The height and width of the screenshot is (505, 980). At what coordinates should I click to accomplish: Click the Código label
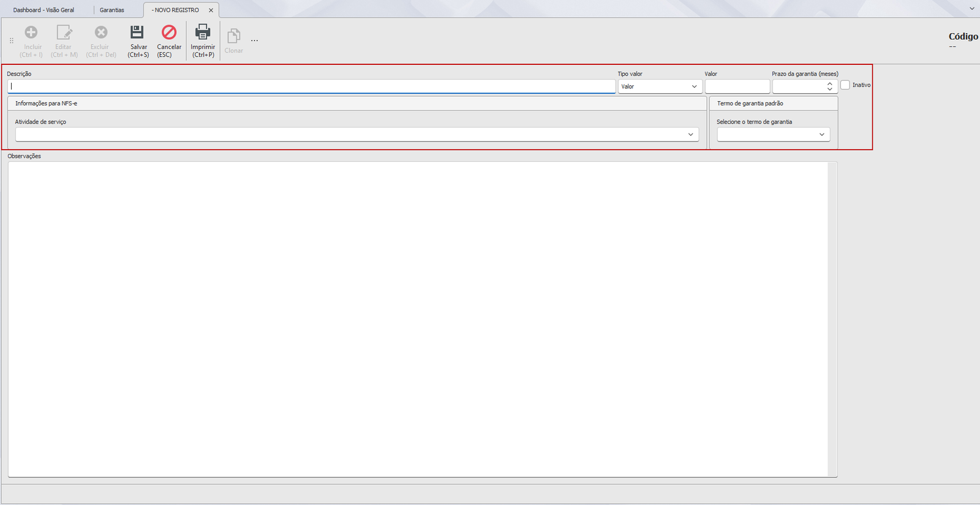(963, 36)
